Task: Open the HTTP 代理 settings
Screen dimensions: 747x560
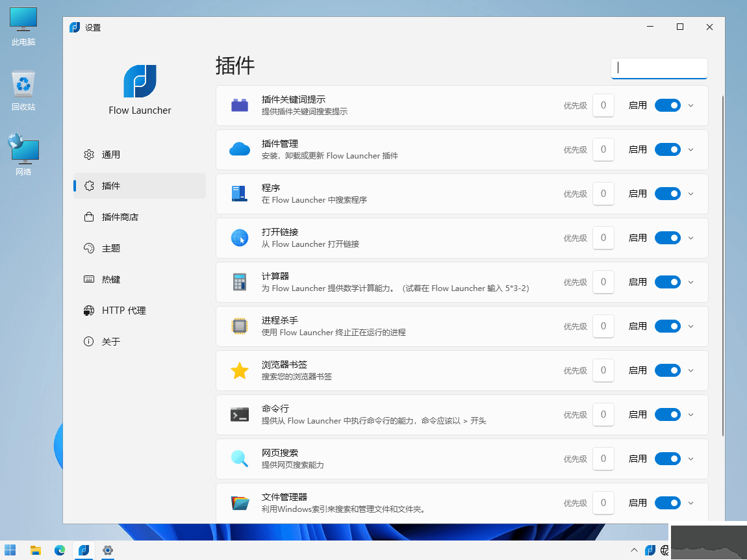Action: tap(123, 310)
